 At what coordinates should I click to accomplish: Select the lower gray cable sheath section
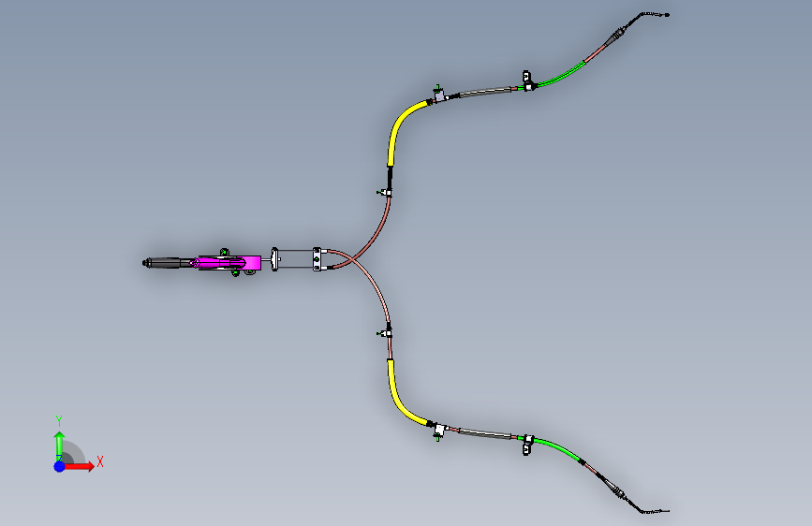[485, 434]
